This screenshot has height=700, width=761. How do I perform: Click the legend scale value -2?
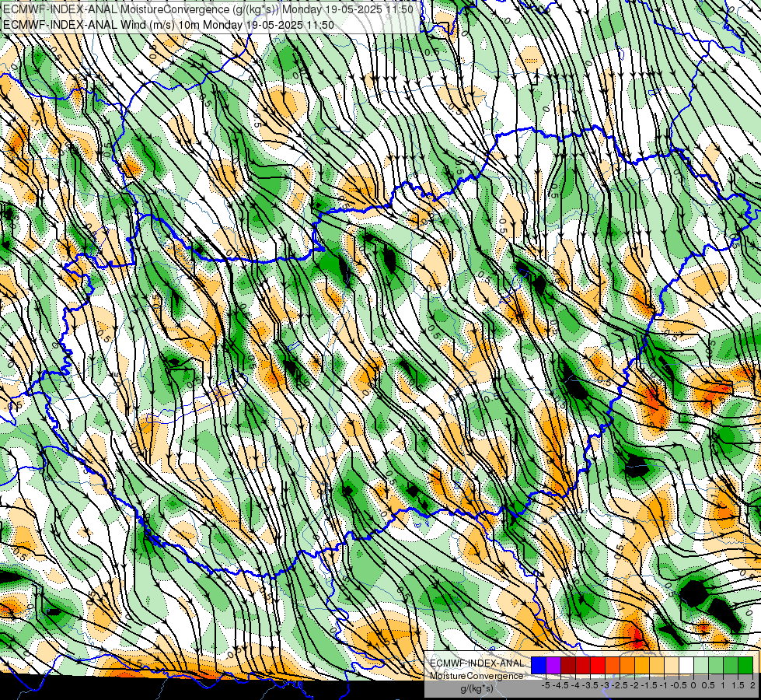(x=634, y=685)
